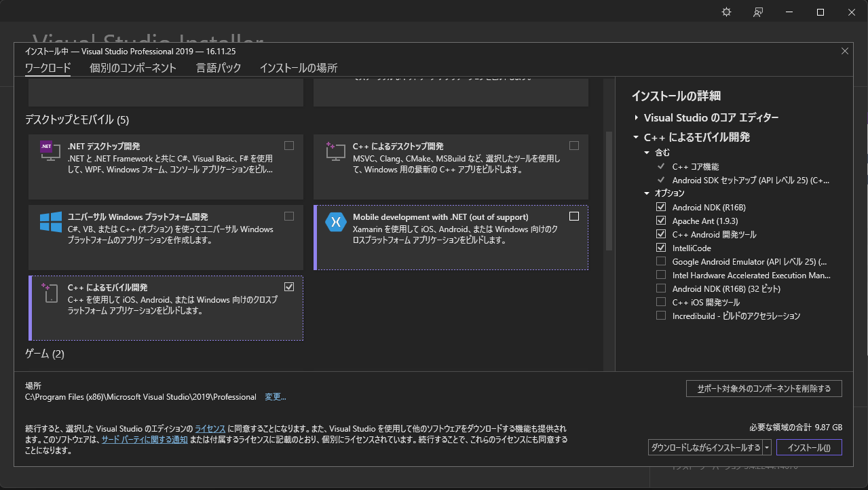Open the install mode dropdown arrow
Viewport: 868px width, 490px height.
pos(767,447)
